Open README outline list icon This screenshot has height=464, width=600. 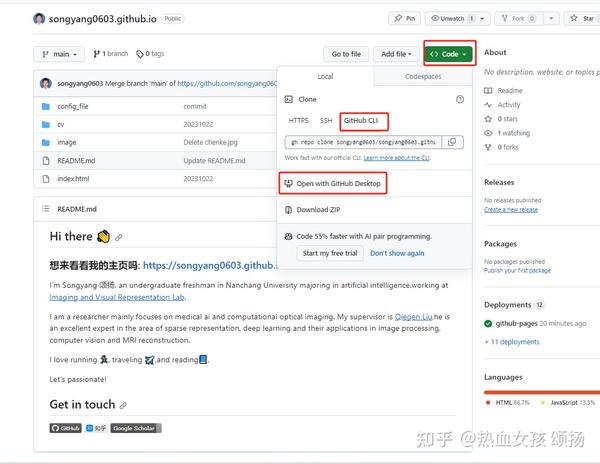[46, 208]
